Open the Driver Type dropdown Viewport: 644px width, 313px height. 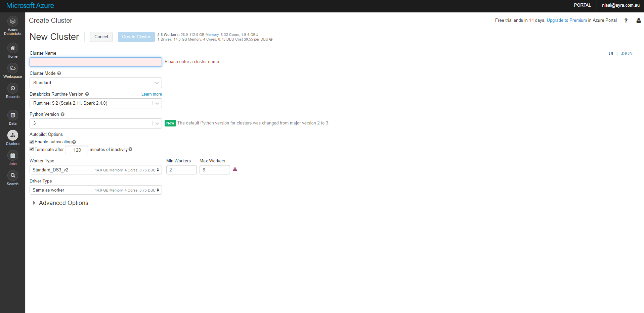(x=96, y=190)
